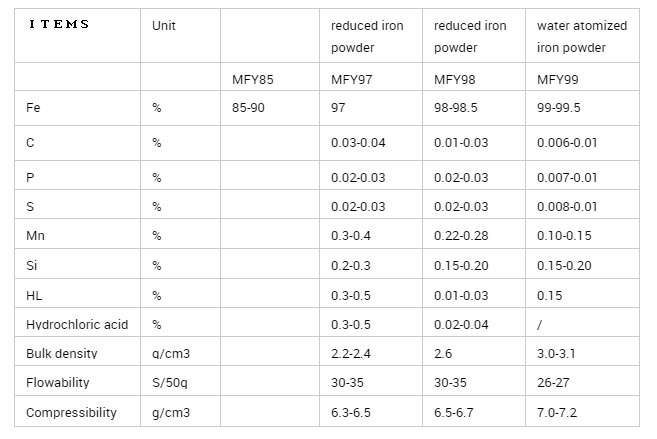Screen dimensions: 657x439
Task: Select the 26-27 flowability value
Action: (553, 383)
